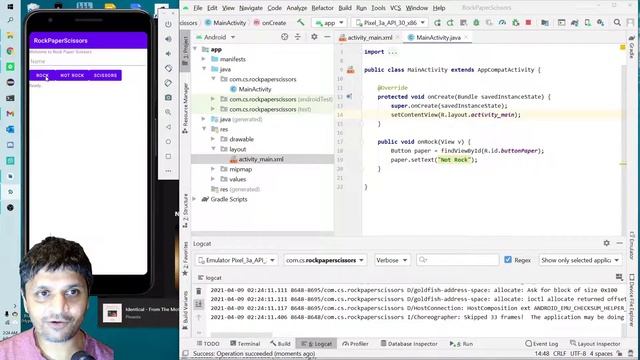
Task: Click ROCK button in emulator app
Action: tap(42, 76)
